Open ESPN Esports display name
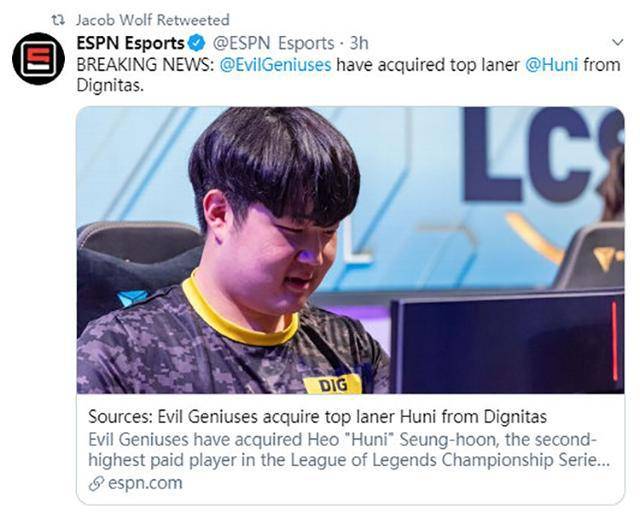Image resolution: width=640 pixels, height=514 pixels. click(131, 43)
